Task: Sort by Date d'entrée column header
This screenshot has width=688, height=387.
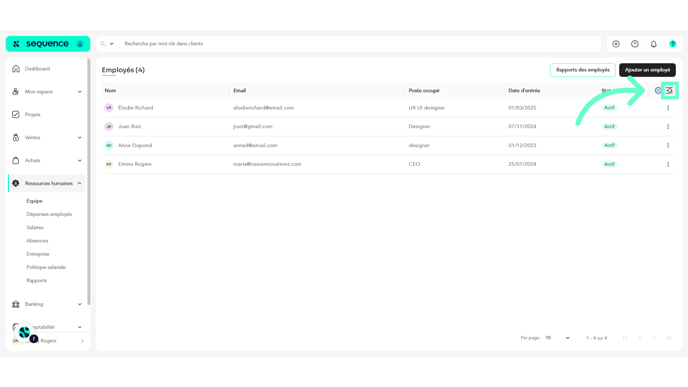Action: (524, 90)
